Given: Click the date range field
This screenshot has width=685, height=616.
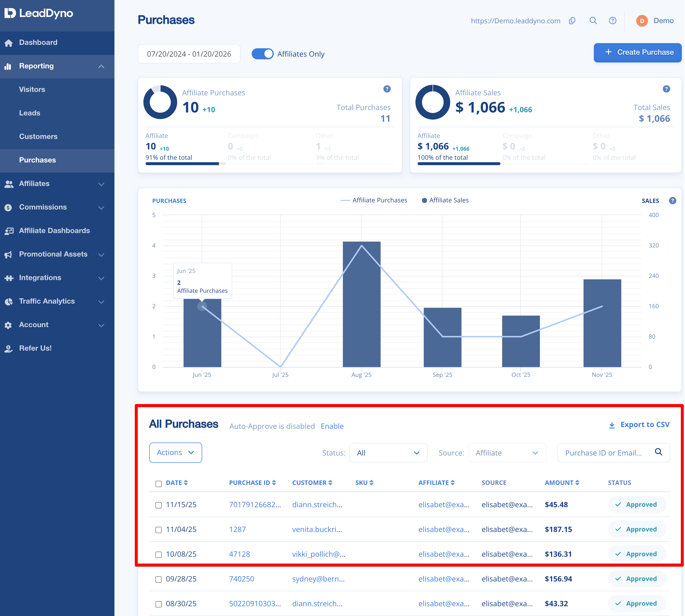Looking at the screenshot, I should [x=189, y=54].
